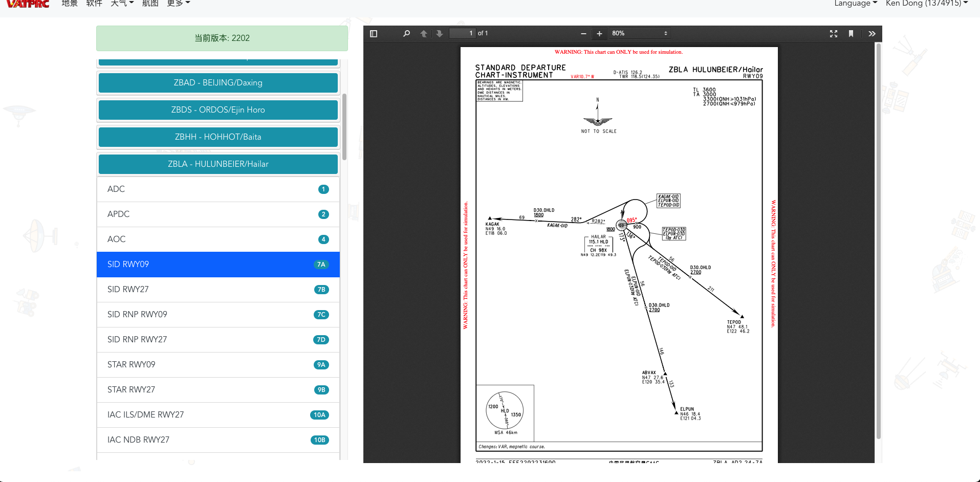
Task: Click the VATPRC logo
Action: (28, 4)
